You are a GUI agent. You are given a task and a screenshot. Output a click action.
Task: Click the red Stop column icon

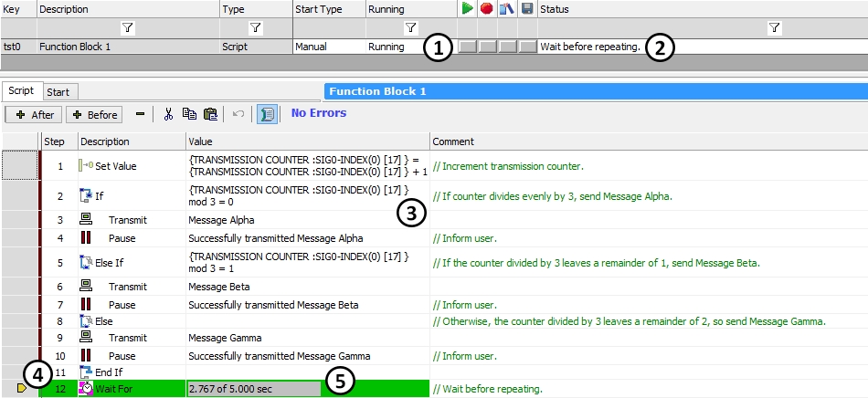(487, 9)
